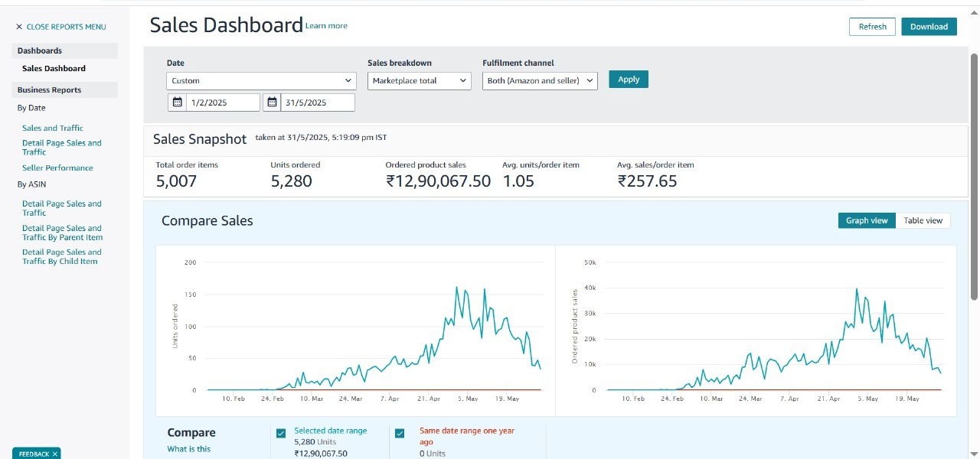Click the Download button
This screenshot has height=459, width=980.
(929, 27)
